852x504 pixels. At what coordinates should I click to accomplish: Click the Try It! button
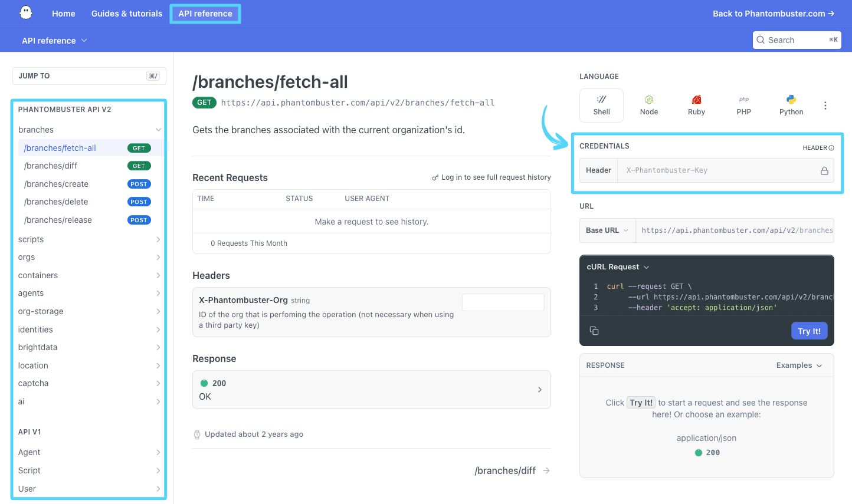tap(809, 331)
